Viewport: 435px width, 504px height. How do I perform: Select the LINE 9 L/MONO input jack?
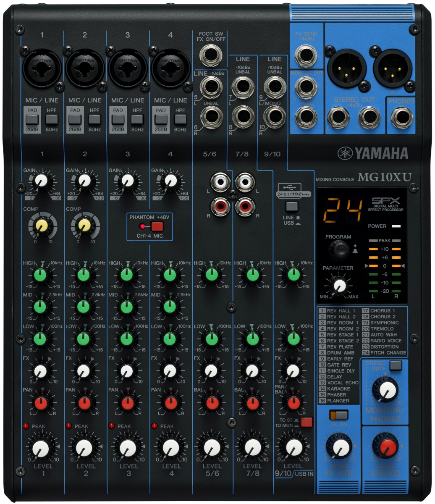click(x=275, y=88)
